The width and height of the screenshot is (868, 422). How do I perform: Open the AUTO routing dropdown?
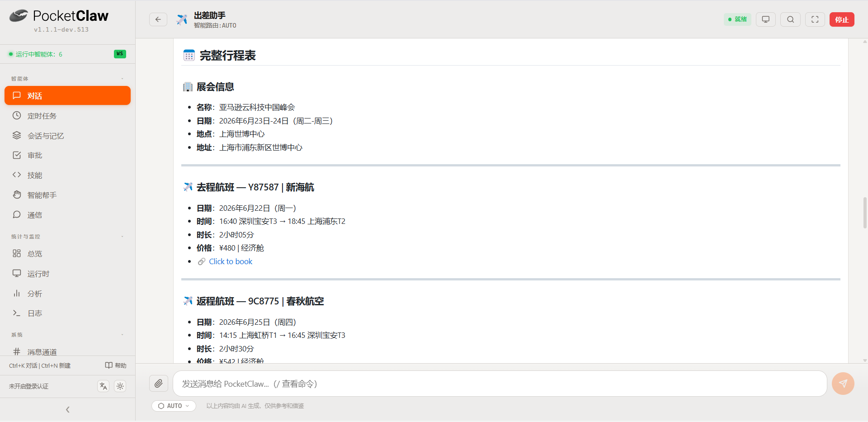tap(174, 406)
